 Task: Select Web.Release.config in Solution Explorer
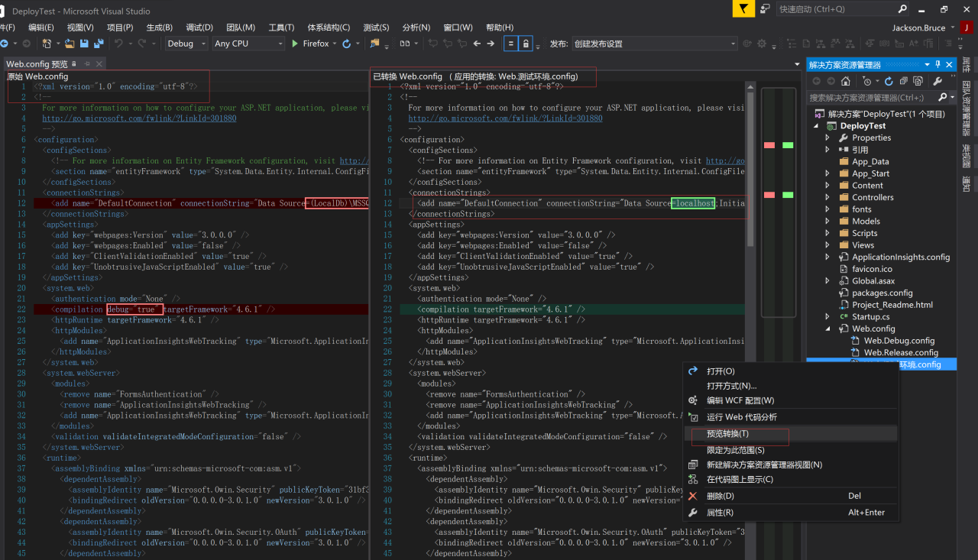[x=901, y=352]
